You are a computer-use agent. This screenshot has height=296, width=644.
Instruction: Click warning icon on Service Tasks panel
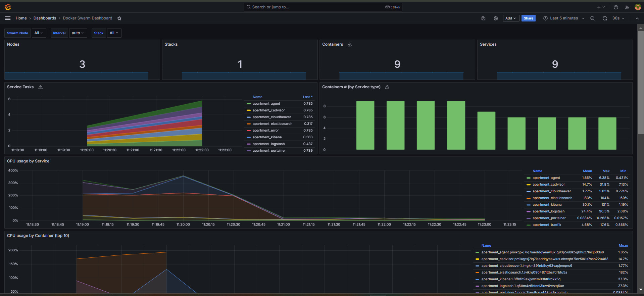tap(41, 87)
